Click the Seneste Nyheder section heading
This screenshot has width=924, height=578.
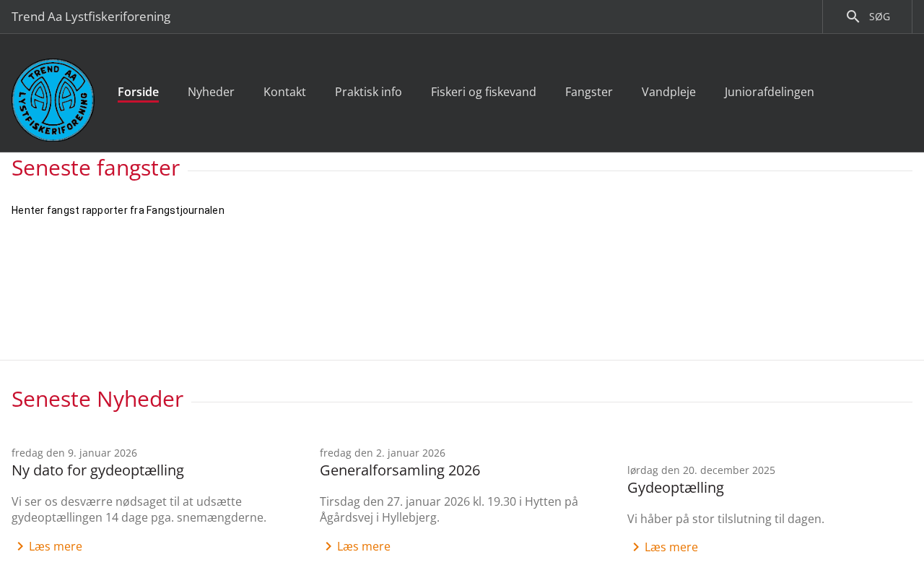click(97, 399)
